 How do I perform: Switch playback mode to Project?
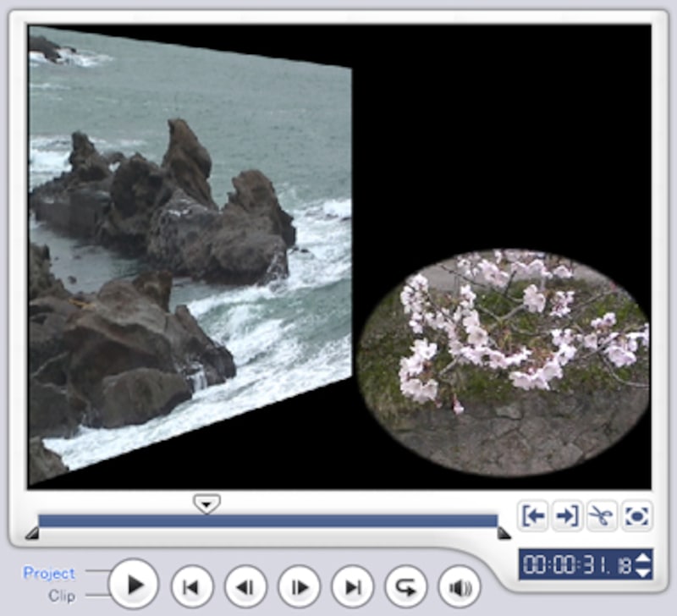click(49, 573)
